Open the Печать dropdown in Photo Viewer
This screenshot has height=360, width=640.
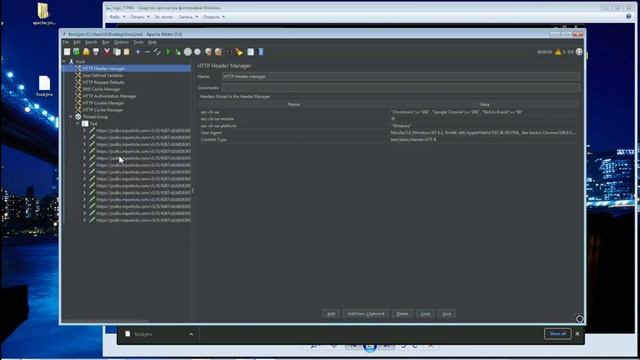pos(140,17)
